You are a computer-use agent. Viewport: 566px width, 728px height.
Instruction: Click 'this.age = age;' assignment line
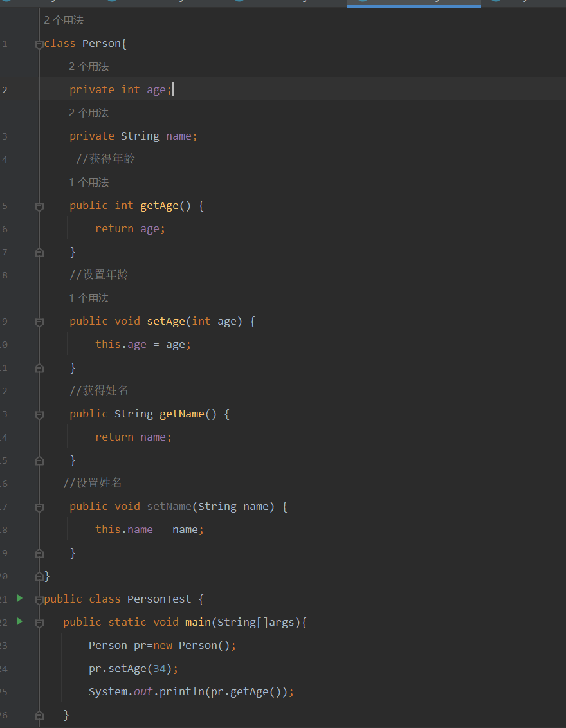[143, 345]
